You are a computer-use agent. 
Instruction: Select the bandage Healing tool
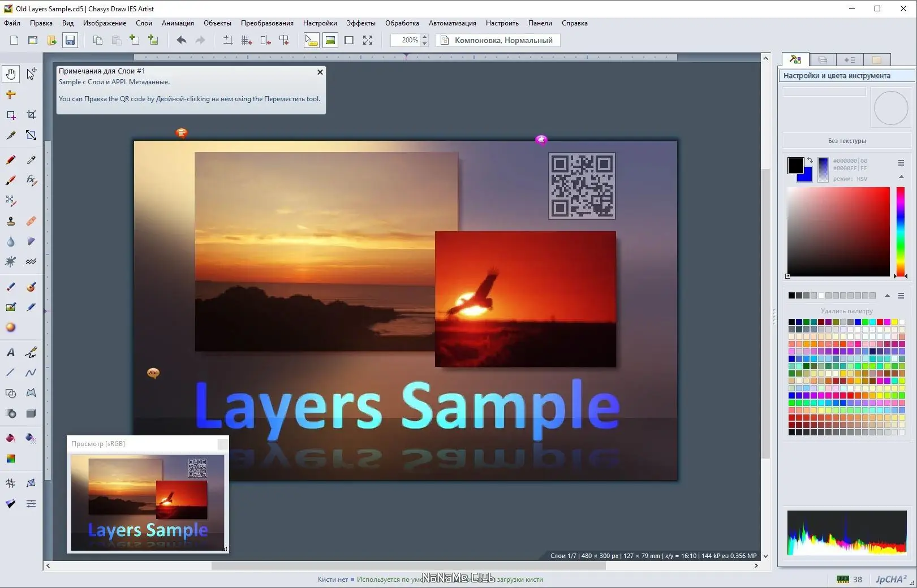(x=31, y=221)
